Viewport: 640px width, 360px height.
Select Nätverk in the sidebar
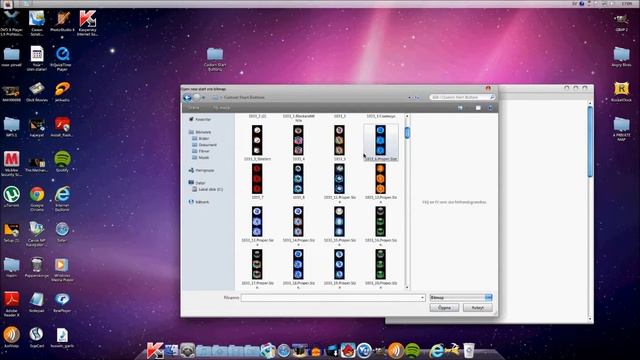coord(199,202)
